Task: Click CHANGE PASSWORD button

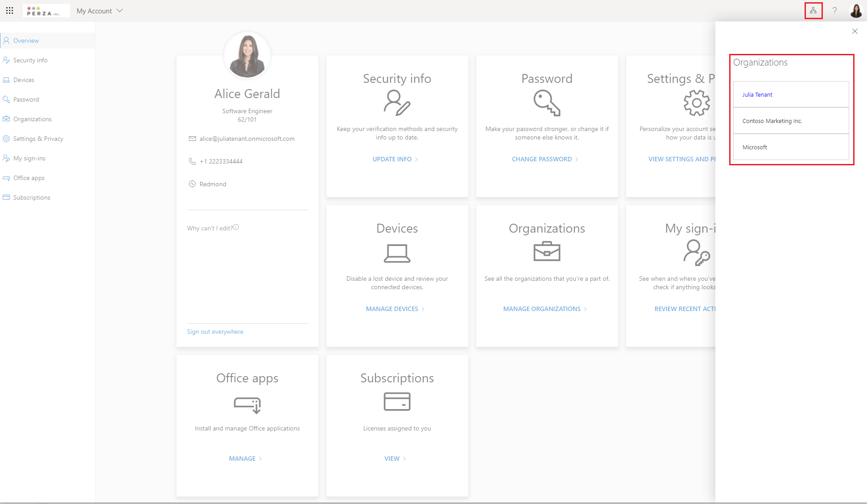Action: 542,158
